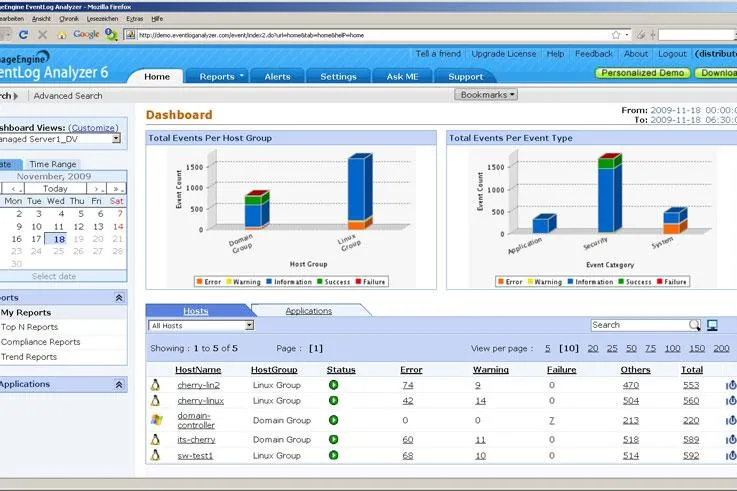
Task: Sort hosts table by Error column
Action: pos(411,370)
